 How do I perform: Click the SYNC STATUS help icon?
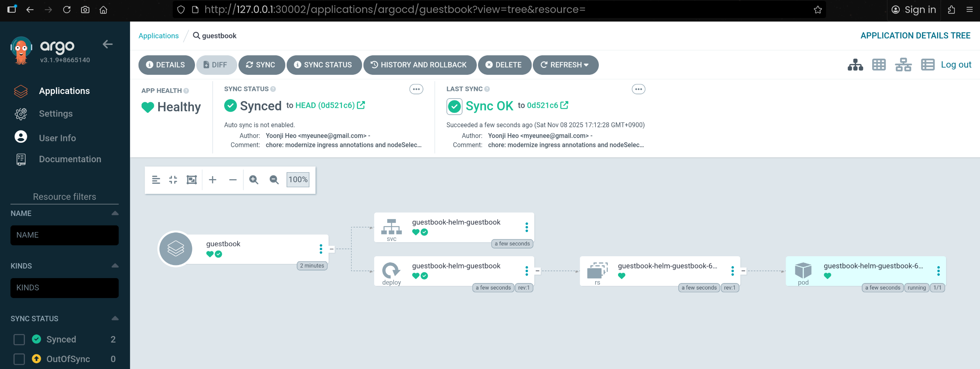(273, 89)
